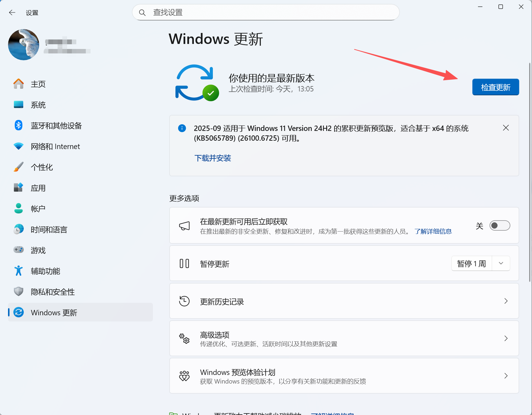
Task: Click the Bluetooth icon in sidebar
Action: (18, 126)
